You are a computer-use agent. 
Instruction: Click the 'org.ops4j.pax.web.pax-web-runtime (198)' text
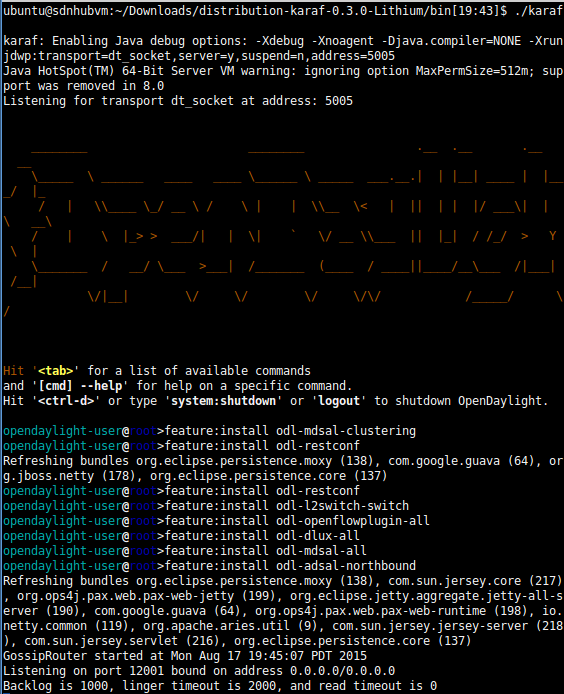391,611
